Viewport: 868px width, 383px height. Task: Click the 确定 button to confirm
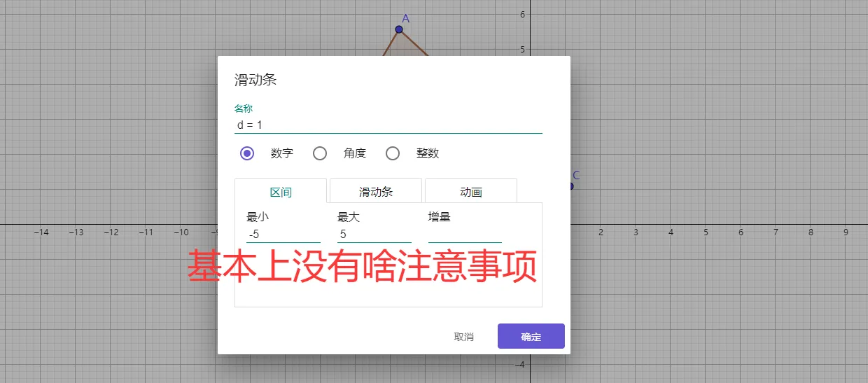click(x=531, y=337)
